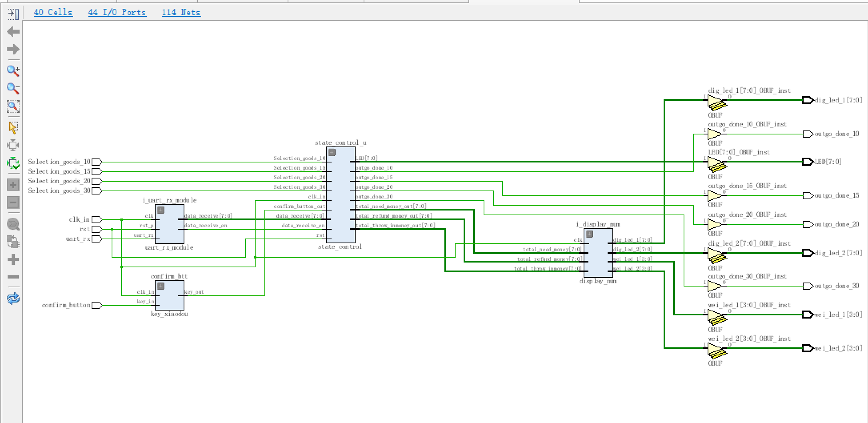Click the uart_rx_module name label below block

pos(169,248)
